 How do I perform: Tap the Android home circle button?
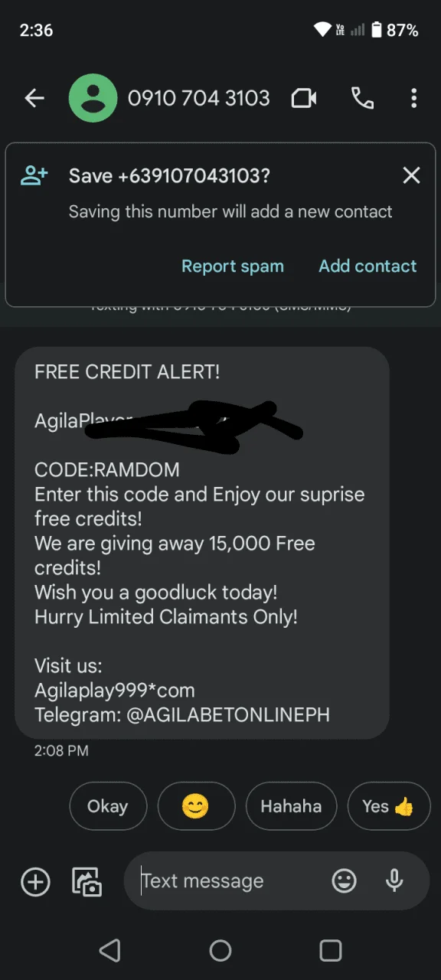tap(220, 951)
